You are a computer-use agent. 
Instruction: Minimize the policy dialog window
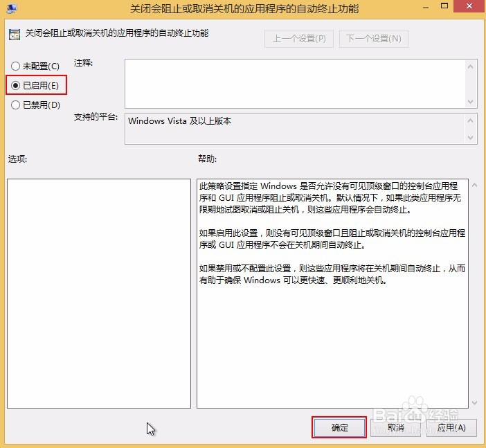[426, 7]
